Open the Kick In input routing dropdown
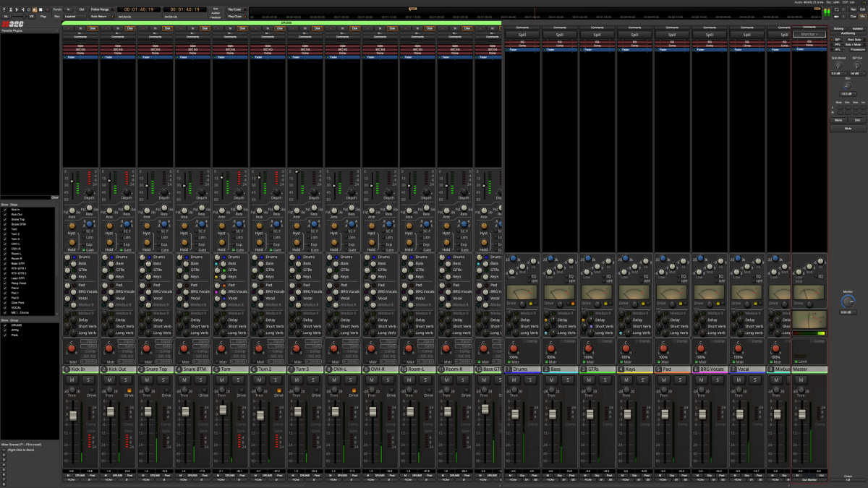This screenshot has width=868, height=488. (x=80, y=33)
